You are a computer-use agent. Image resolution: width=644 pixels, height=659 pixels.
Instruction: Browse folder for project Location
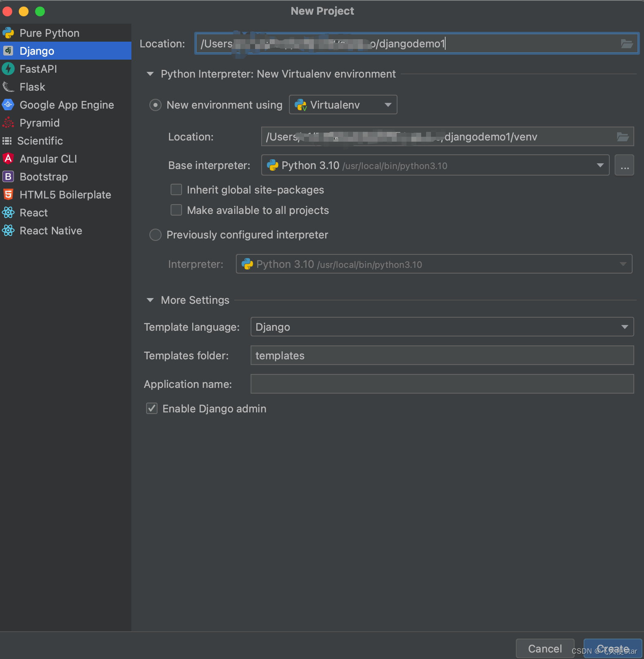pos(626,44)
